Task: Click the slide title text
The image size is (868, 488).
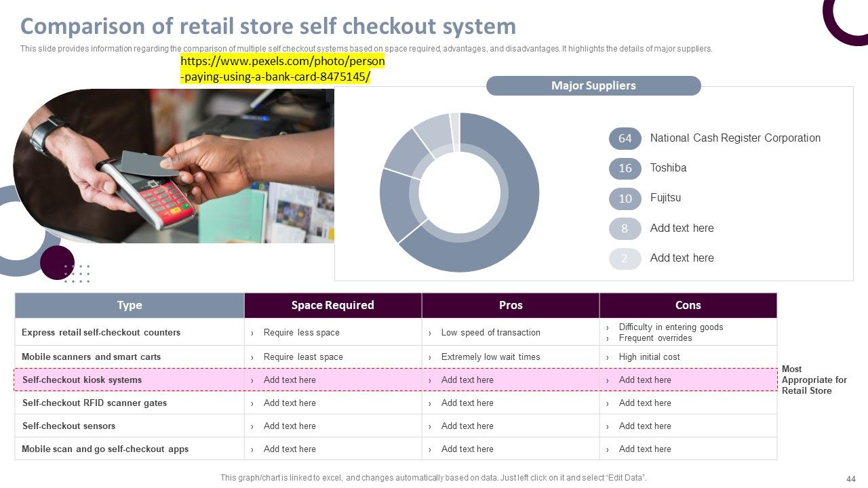Action: (x=269, y=26)
